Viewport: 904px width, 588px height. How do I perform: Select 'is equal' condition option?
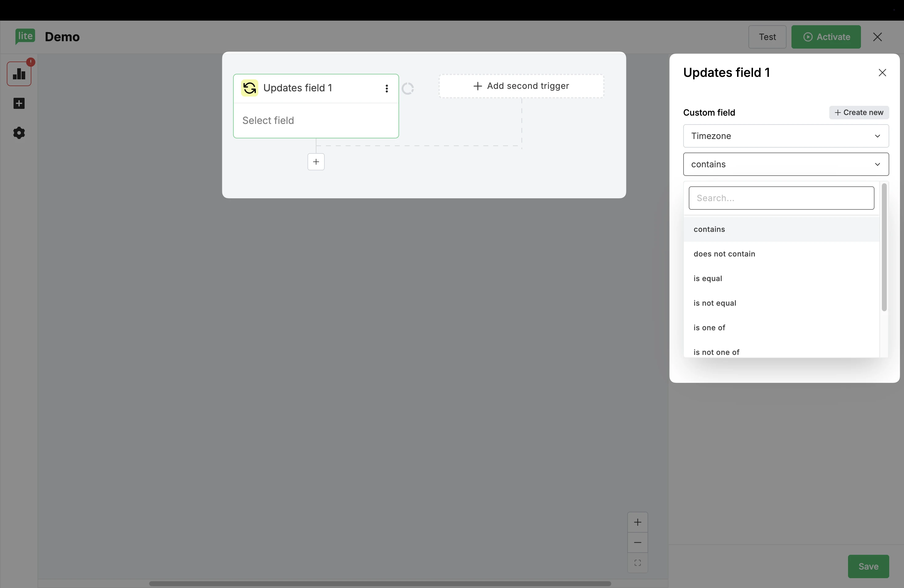pyautogui.click(x=708, y=278)
